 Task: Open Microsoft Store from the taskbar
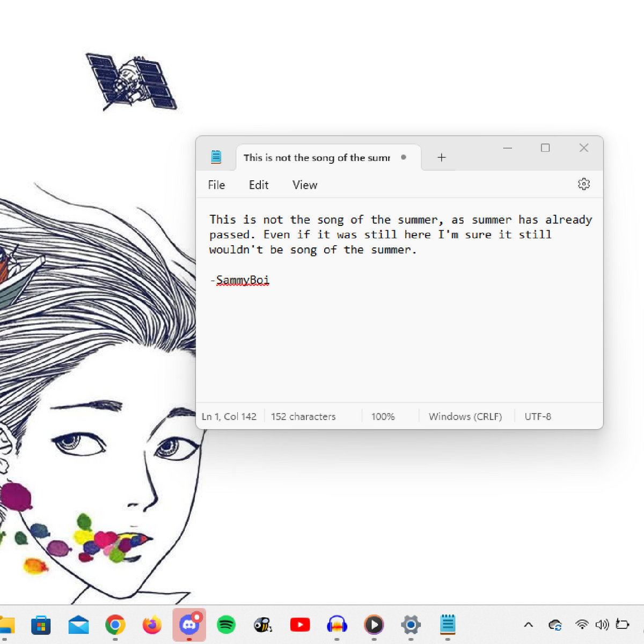[41, 625]
